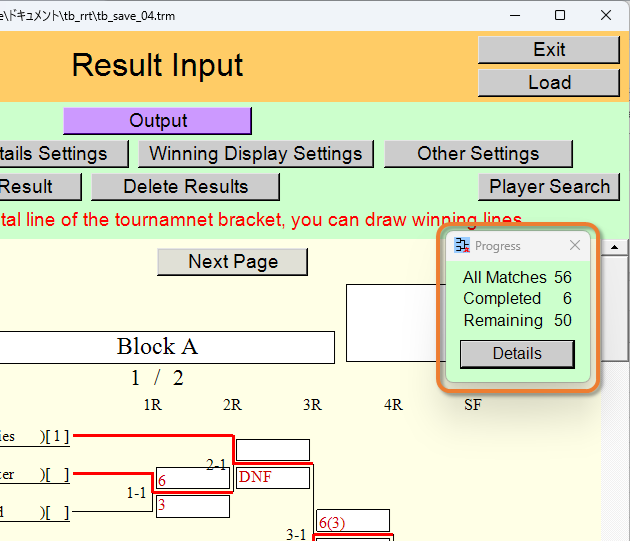Screen dimensions: 630x541
Task: Click the score box showing 6 for match 1-1
Action: (193, 478)
